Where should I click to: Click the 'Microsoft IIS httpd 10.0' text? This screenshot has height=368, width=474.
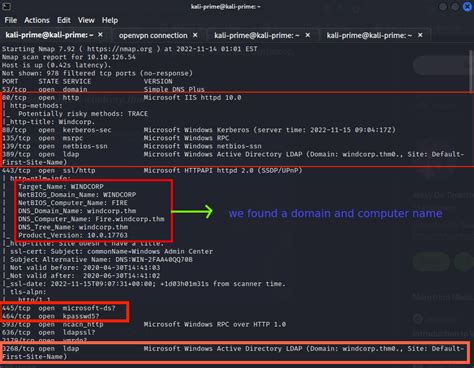[192, 98]
